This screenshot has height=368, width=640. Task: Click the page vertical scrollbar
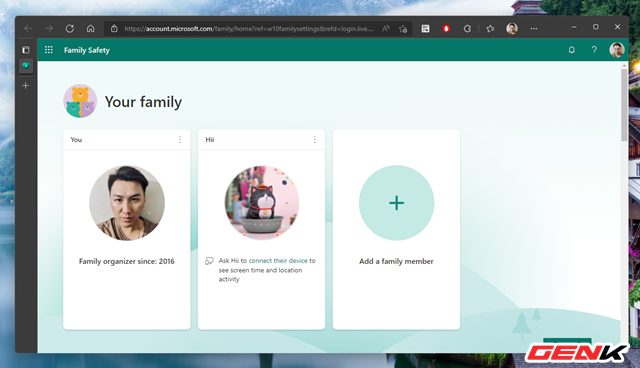point(624,105)
